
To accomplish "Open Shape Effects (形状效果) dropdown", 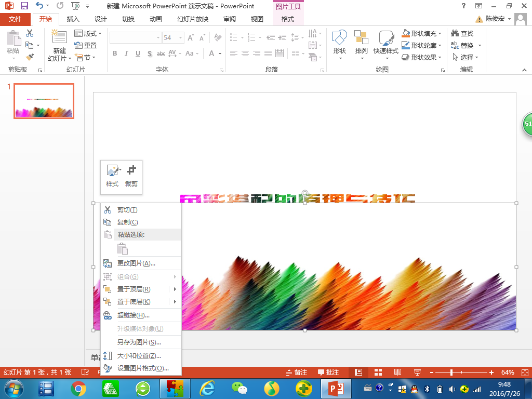I will click(x=421, y=57).
